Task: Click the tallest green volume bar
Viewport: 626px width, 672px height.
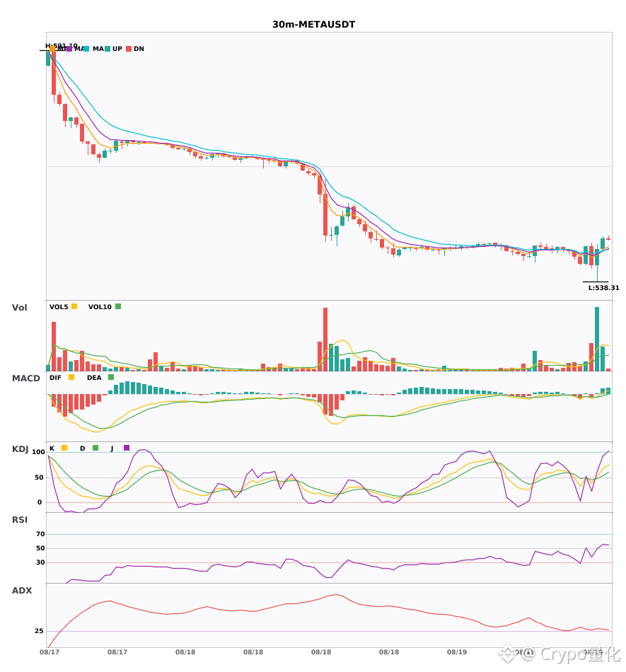Action: (x=597, y=339)
